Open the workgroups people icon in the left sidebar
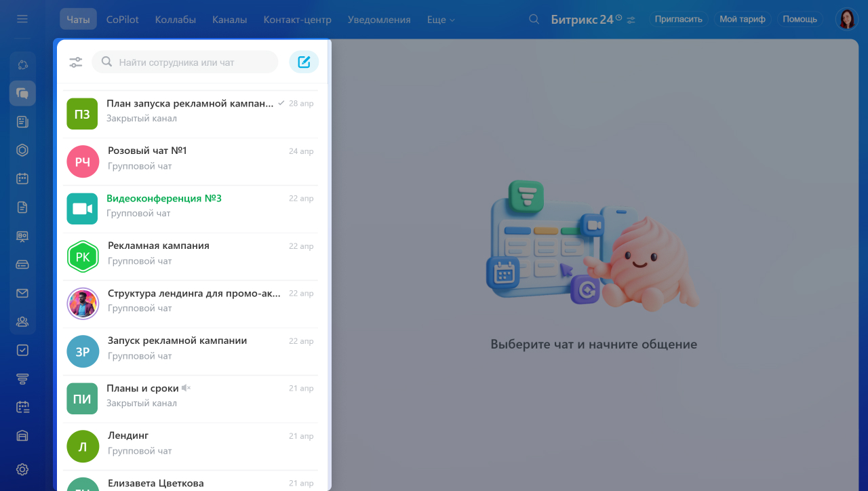The image size is (868, 491). 22,321
